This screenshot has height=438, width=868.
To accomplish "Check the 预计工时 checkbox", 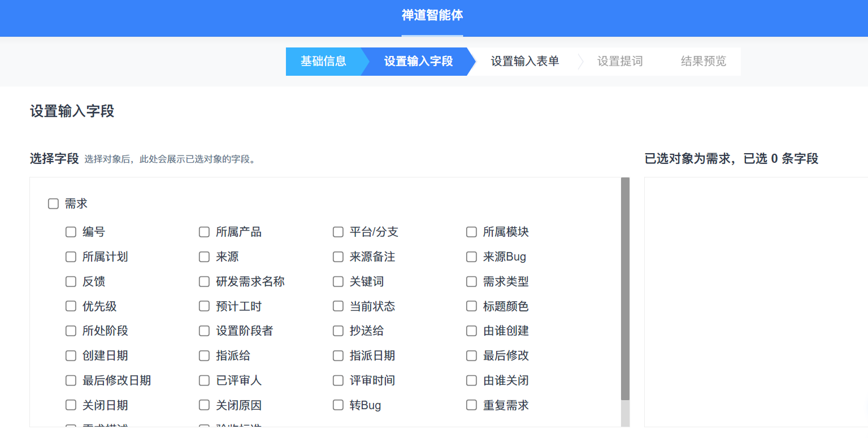I will click(204, 306).
